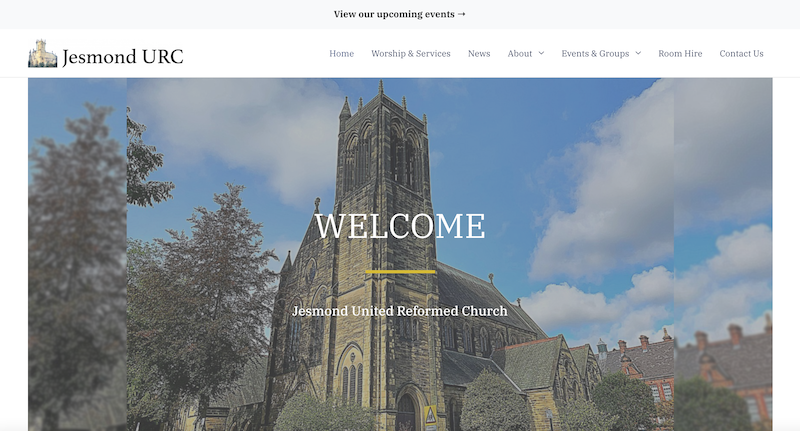
Task: Expand the About dropdown chevron
Action: click(x=541, y=54)
